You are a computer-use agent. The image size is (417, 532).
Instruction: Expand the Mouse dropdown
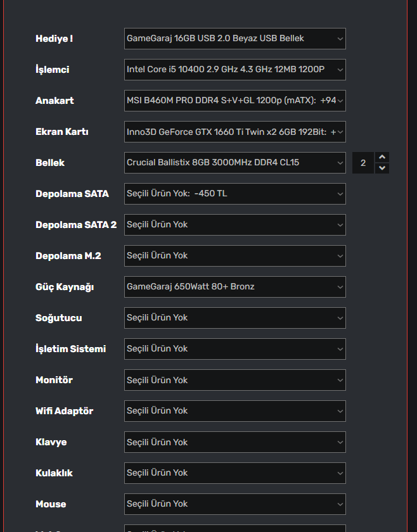point(234,504)
